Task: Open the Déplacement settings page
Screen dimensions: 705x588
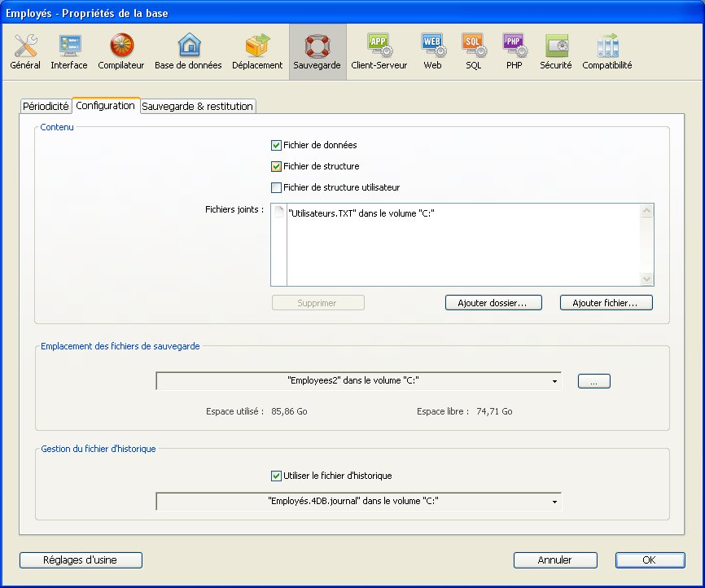Action: pos(257,51)
